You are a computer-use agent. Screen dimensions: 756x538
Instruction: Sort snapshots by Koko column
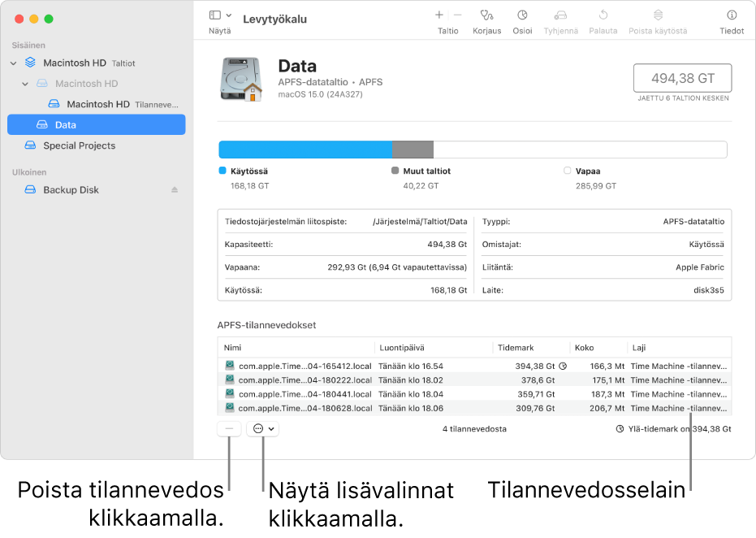pyautogui.click(x=598, y=348)
